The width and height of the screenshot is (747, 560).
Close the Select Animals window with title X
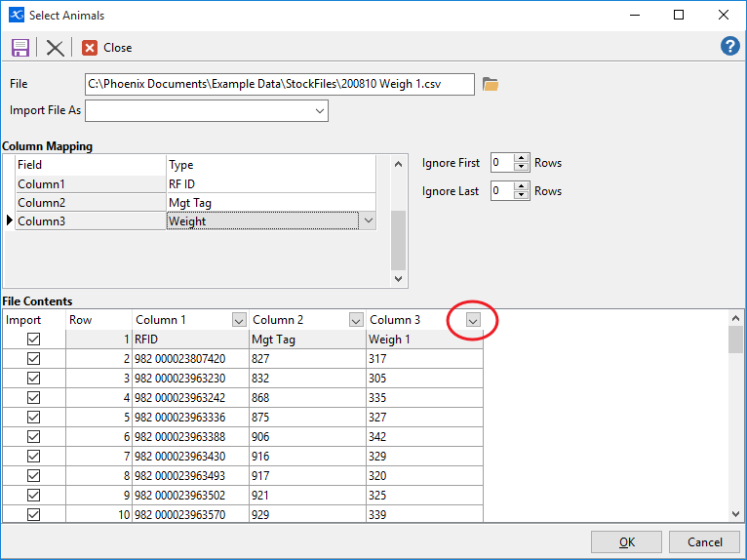(724, 15)
